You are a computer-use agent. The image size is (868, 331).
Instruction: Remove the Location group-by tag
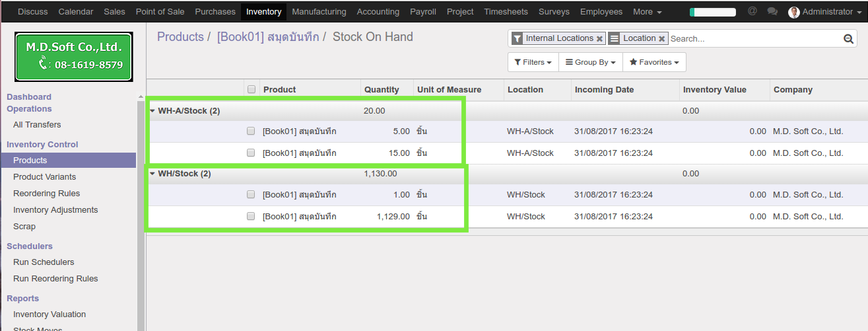pyautogui.click(x=661, y=39)
